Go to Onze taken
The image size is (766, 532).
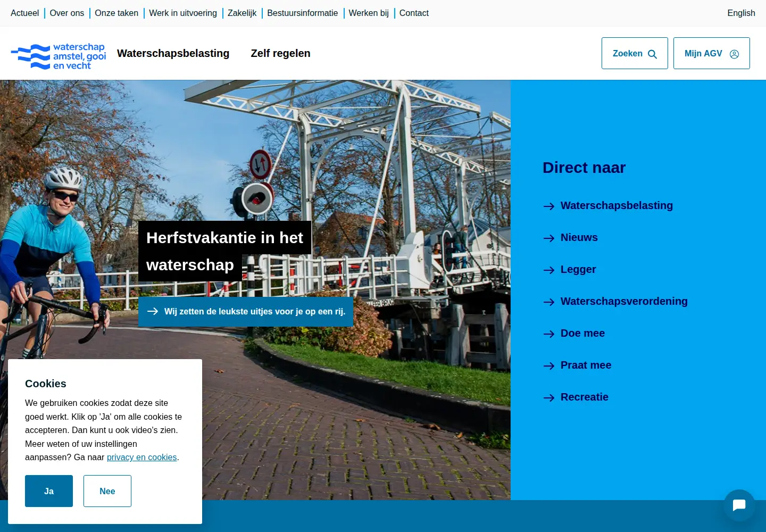(x=116, y=13)
